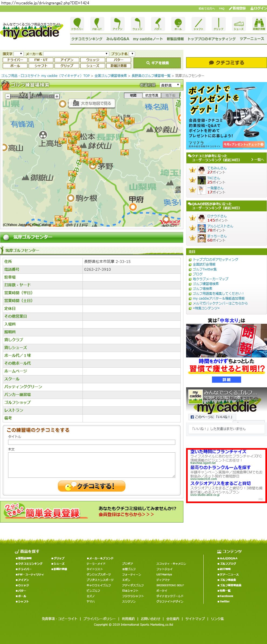Screen dimensions: 267x644
Task: Switch map to 航空写真 view
Action: 152,95
